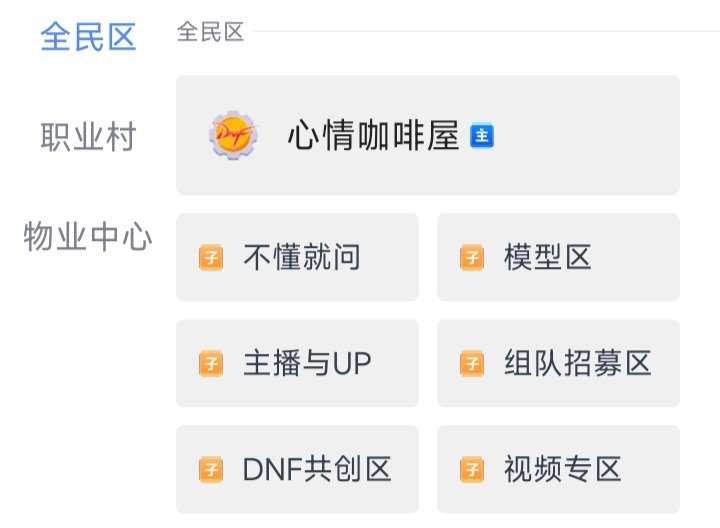Tap the orange 子 badge of 主播与UP
This screenshot has width=720, height=528.
[211, 364]
